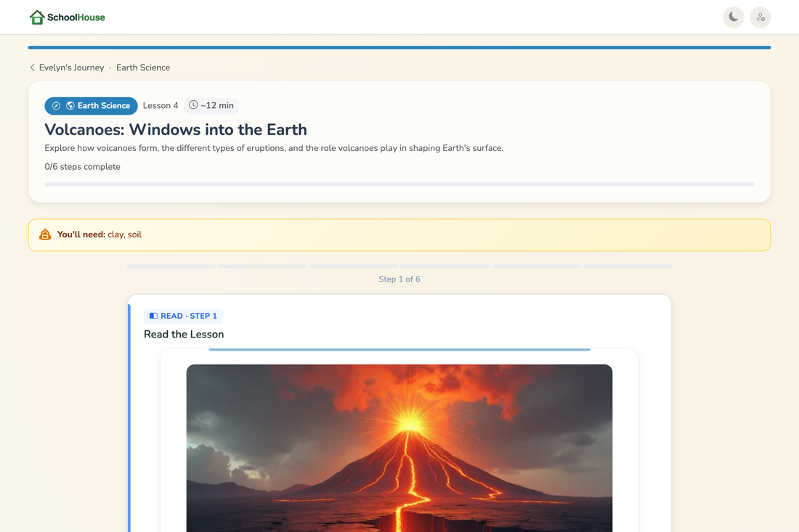Viewport: 799px width, 532px height.
Task: Click the clock icon beside ~12 min
Action: [193, 105]
